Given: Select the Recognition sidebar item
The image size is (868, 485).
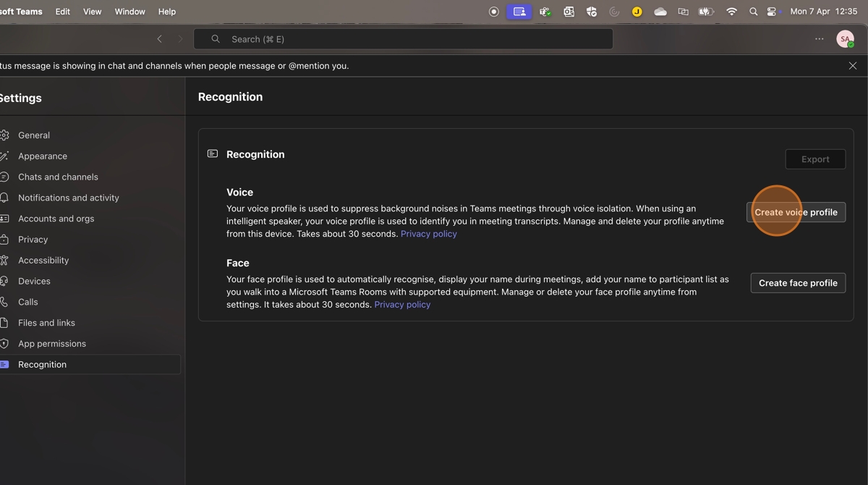Looking at the screenshot, I should pos(89,365).
